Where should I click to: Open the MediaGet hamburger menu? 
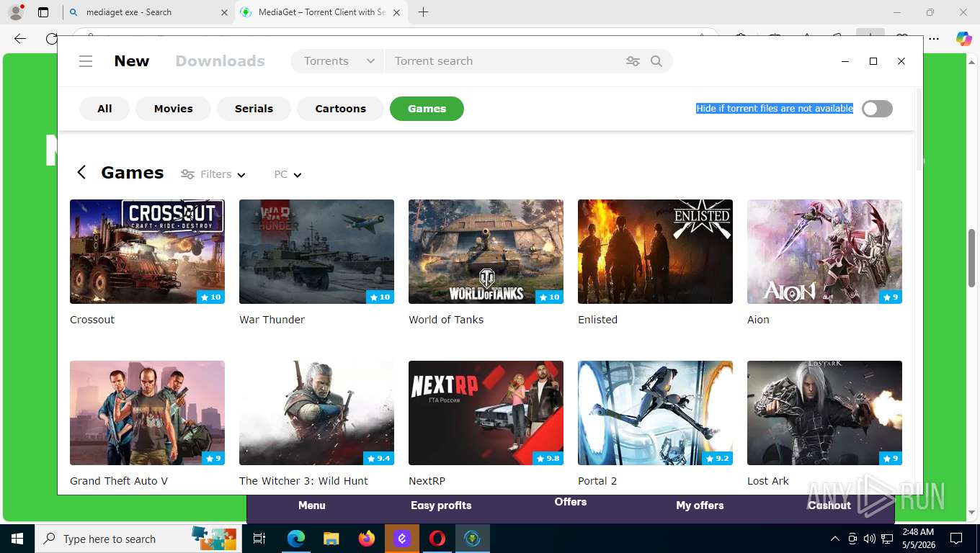tap(86, 61)
